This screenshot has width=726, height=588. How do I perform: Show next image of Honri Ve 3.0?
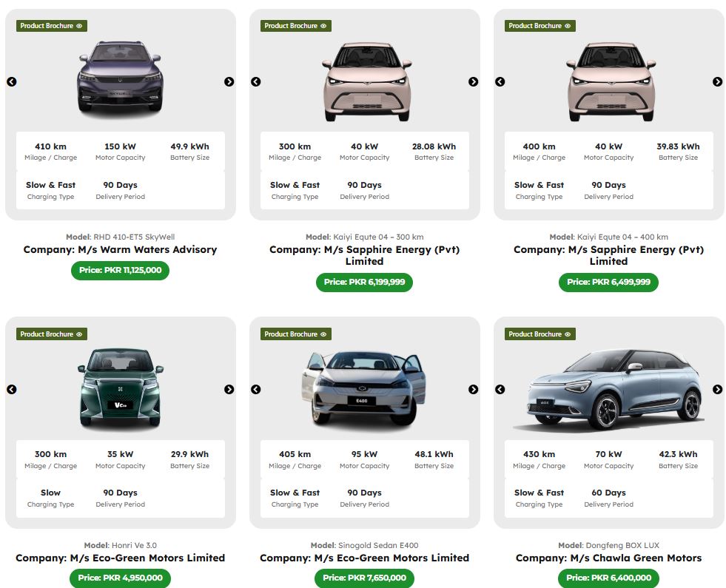229,390
